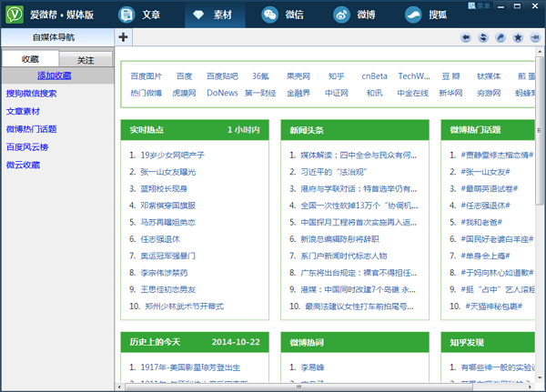
Task: Open the 文章 section icon
Action: (x=126, y=15)
